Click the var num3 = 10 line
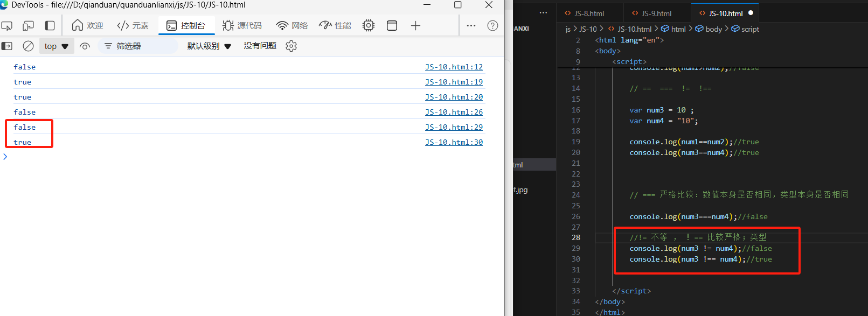 [662, 110]
